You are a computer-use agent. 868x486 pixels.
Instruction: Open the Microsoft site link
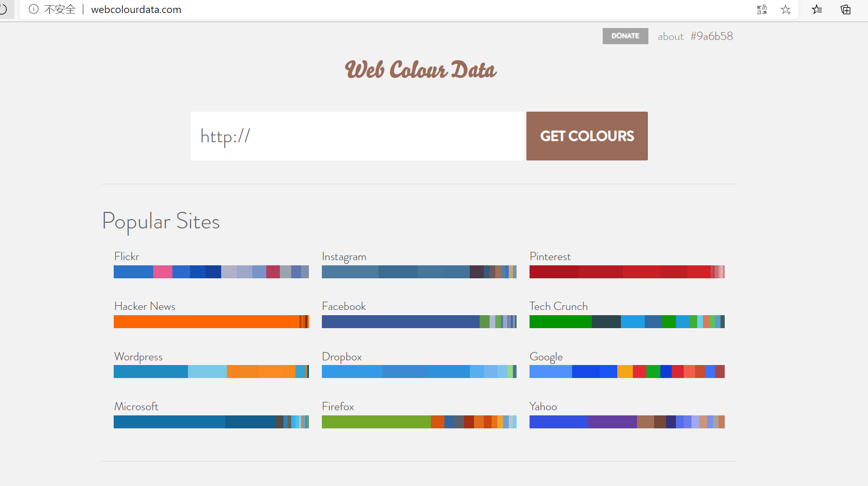coord(136,407)
